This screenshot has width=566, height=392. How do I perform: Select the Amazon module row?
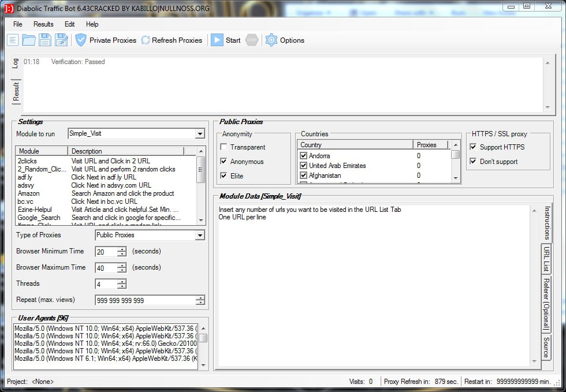click(x=29, y=193)
